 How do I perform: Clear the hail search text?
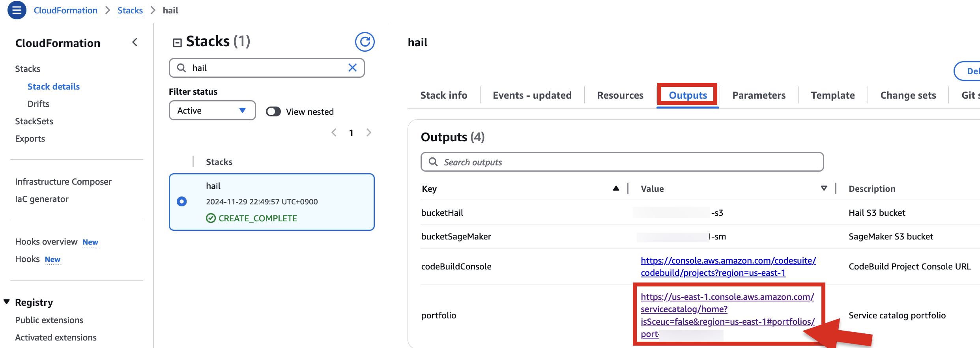pos(352,68)
